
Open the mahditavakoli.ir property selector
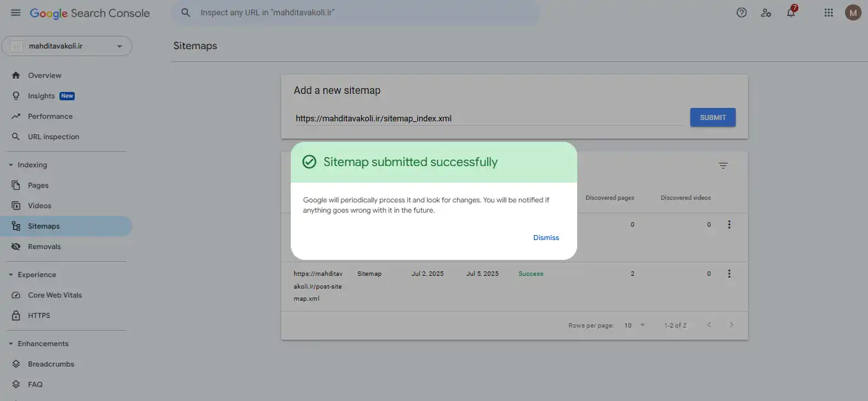(x=67, y=46)
